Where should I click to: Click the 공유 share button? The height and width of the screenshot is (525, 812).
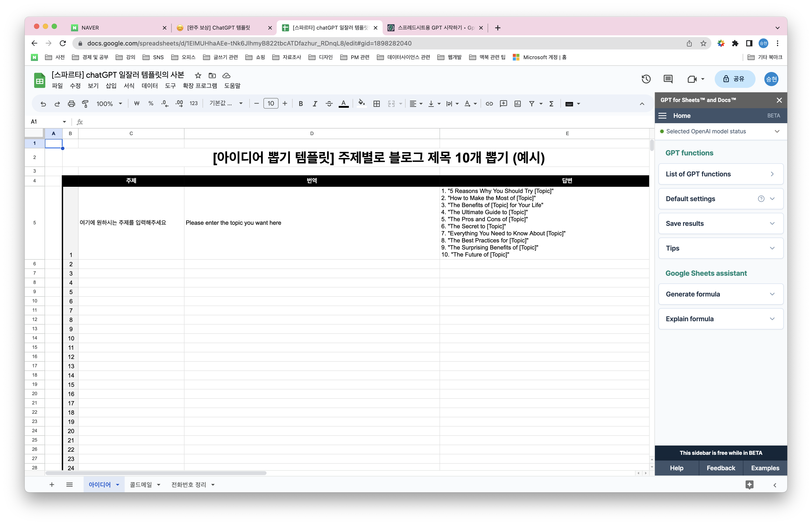[734, 79]
